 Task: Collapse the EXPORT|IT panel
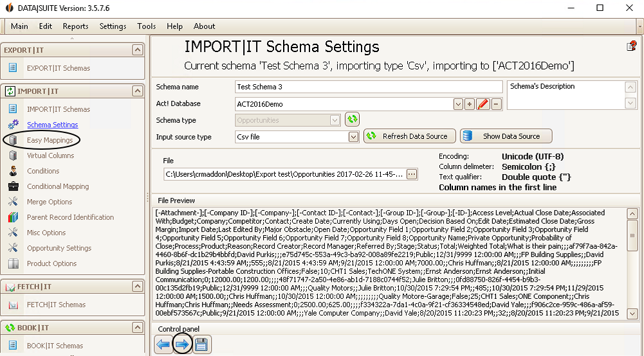[137, 49]
